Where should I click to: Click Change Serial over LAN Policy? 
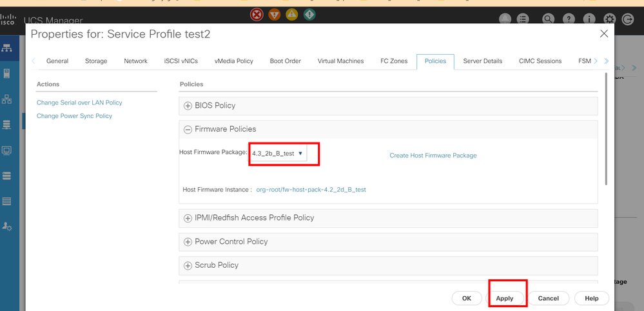(79, 103)
